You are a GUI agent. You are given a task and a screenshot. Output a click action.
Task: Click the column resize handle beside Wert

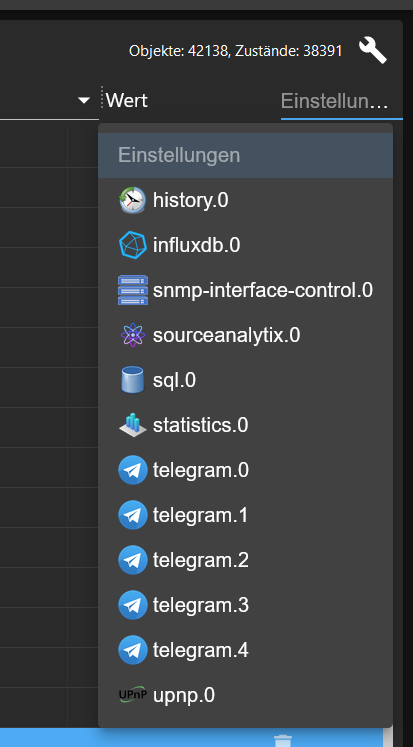101,97
